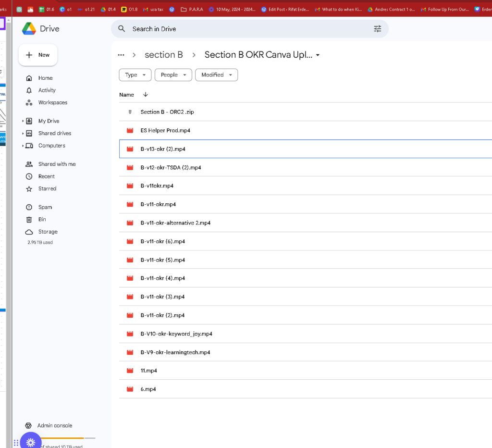Select file B-v11-okr (6).mp4
492x448 pixels.
click(306, 241)
